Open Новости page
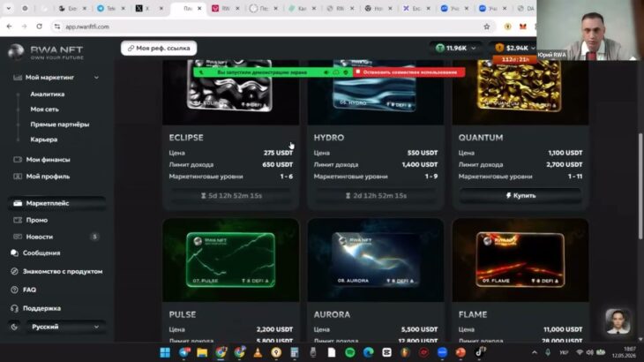 pyautogui.click(x=40, y=237)
